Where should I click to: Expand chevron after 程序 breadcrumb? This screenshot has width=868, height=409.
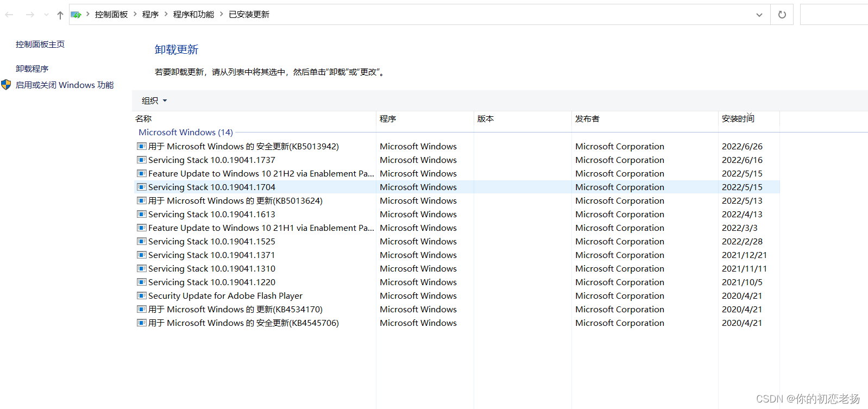[166, 15]
